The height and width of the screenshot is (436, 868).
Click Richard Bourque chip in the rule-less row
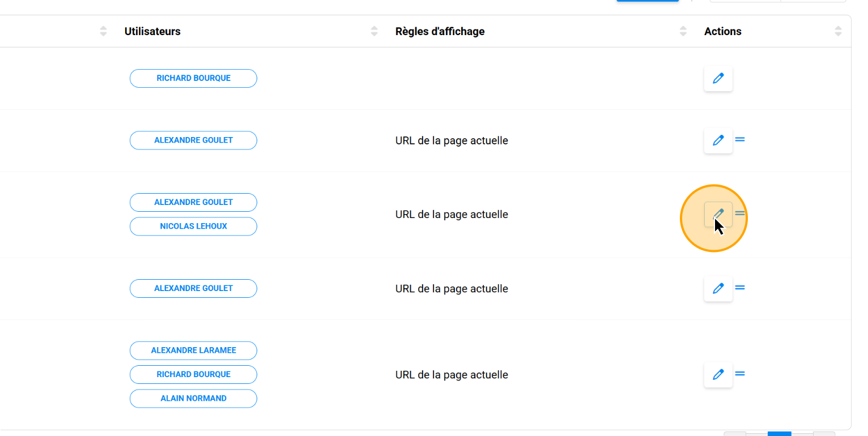click(193, 79)
